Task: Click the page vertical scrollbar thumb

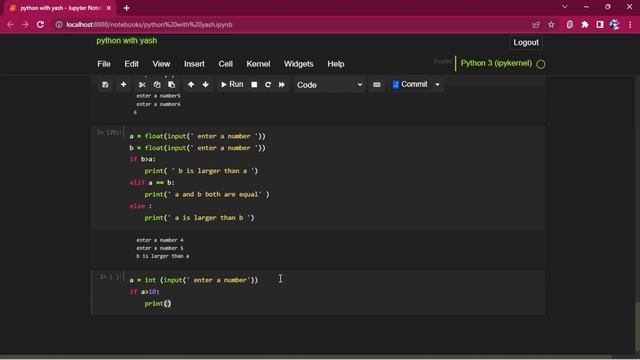Action: click(637, 328)
